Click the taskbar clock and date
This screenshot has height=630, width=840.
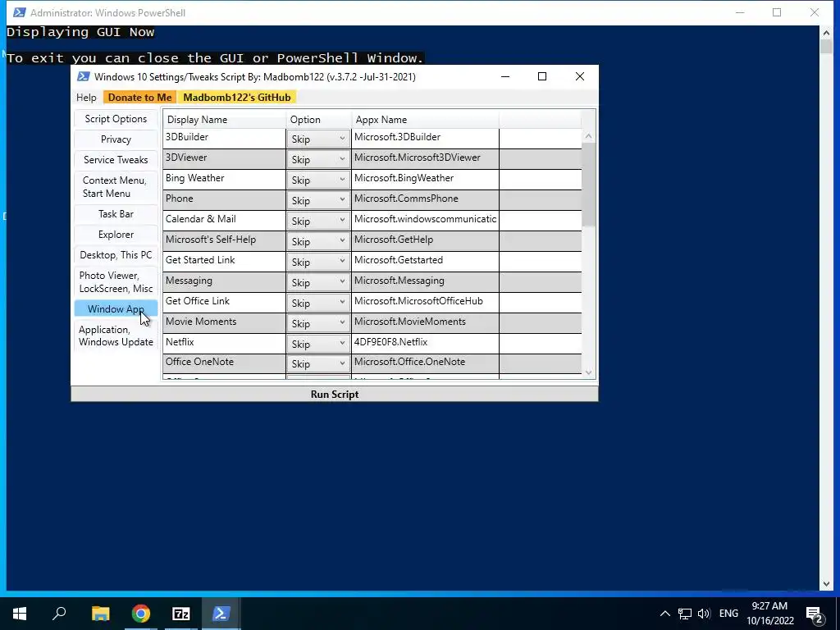point(769,614)
